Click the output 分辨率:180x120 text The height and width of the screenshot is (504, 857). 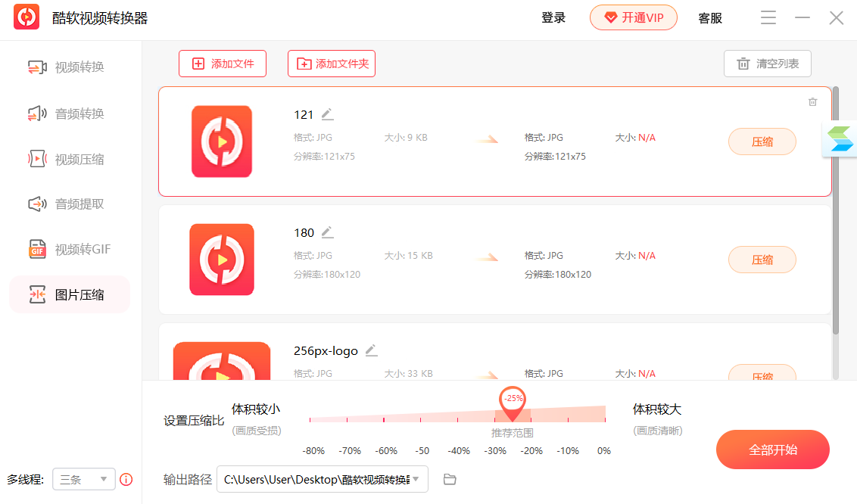[557, 274]
